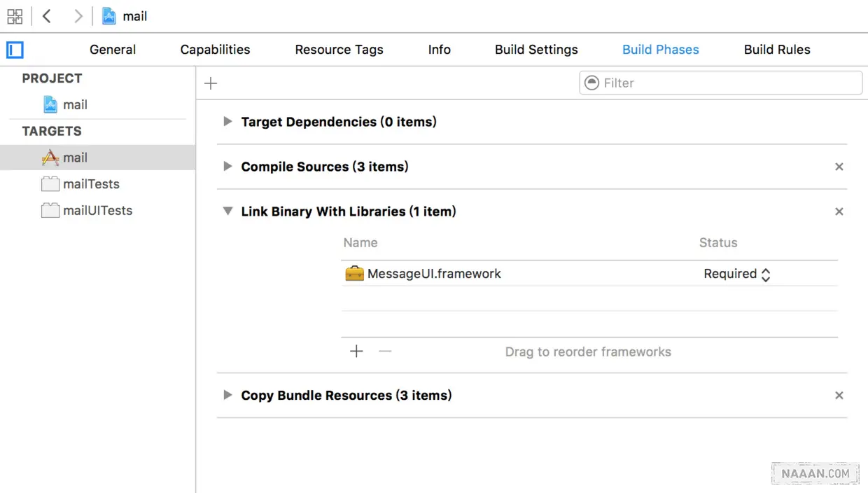Open the Capabilities tab

[x=215, y=50]
